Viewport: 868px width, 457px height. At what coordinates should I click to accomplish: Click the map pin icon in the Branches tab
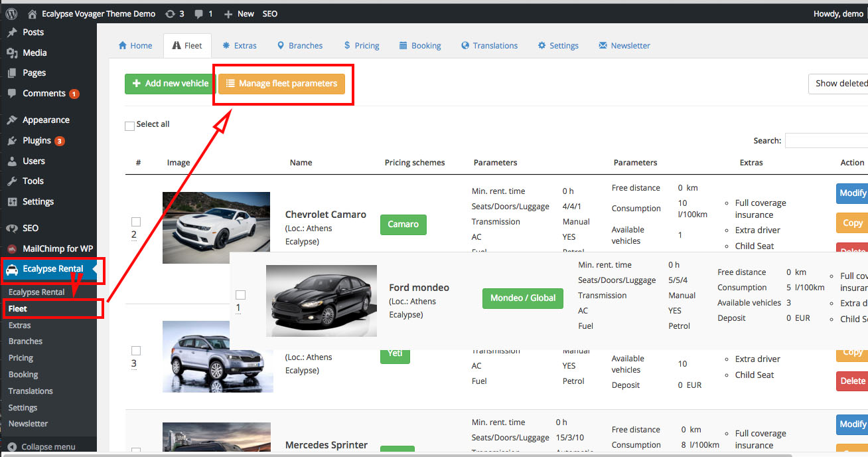tap(281, 46)
